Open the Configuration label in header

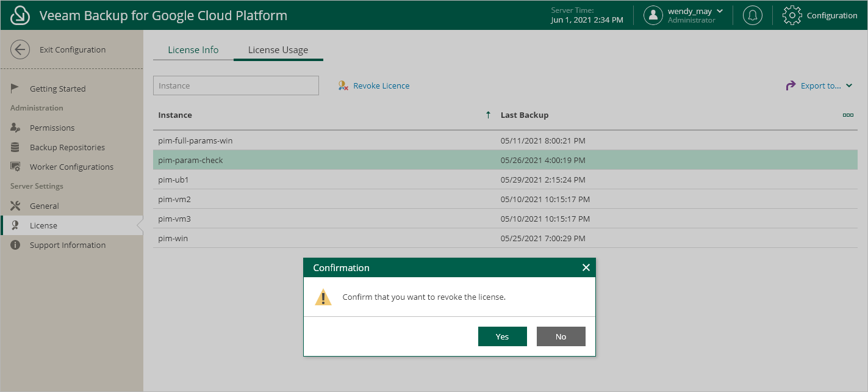point(832,15)
